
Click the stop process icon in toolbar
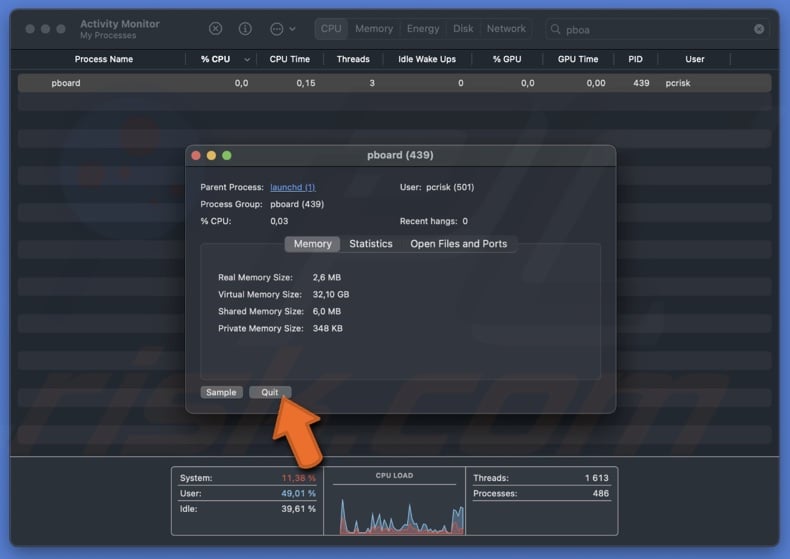(x=216, y=29)
